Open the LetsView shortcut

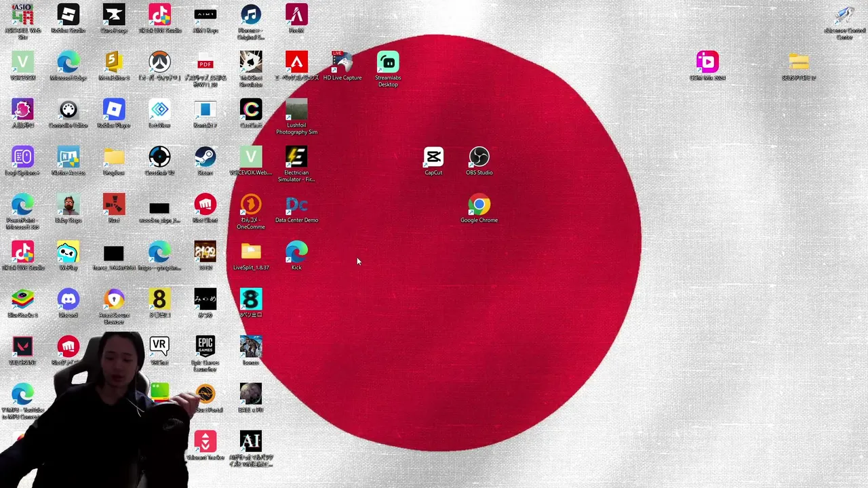click(159, 110)
